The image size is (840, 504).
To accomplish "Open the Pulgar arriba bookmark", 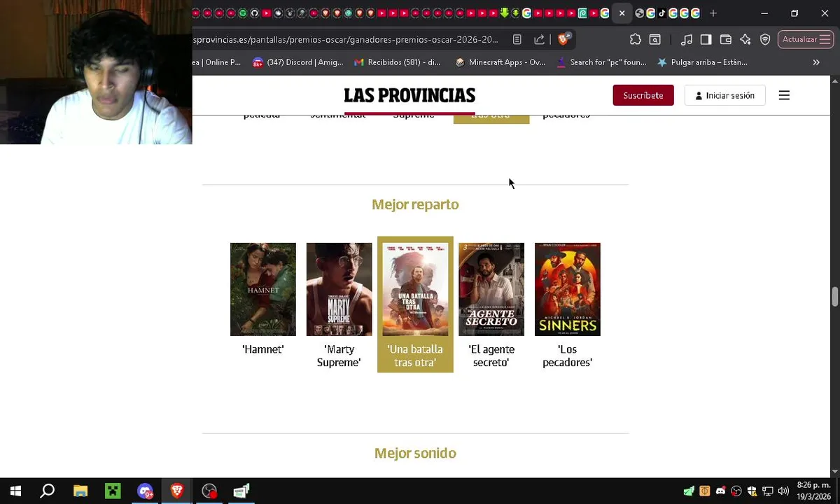I will (x=702, y=62).
